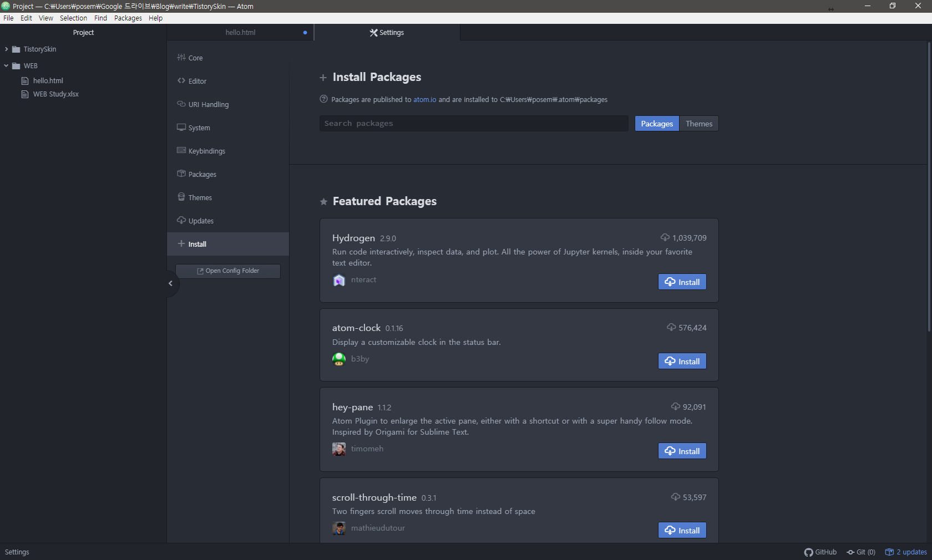This screenshot has width=932, height=560.
Task: Open Core settings section
Action: (227, 58)
